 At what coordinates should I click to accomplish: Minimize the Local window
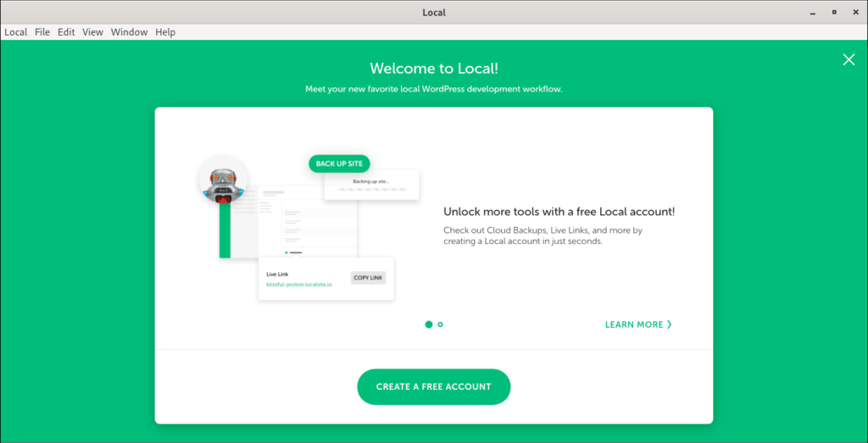[x=813, y=12]
